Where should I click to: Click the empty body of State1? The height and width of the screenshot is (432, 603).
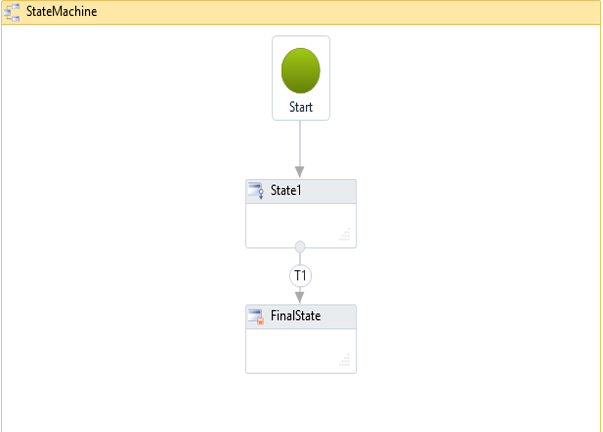(x=295, y=223)
